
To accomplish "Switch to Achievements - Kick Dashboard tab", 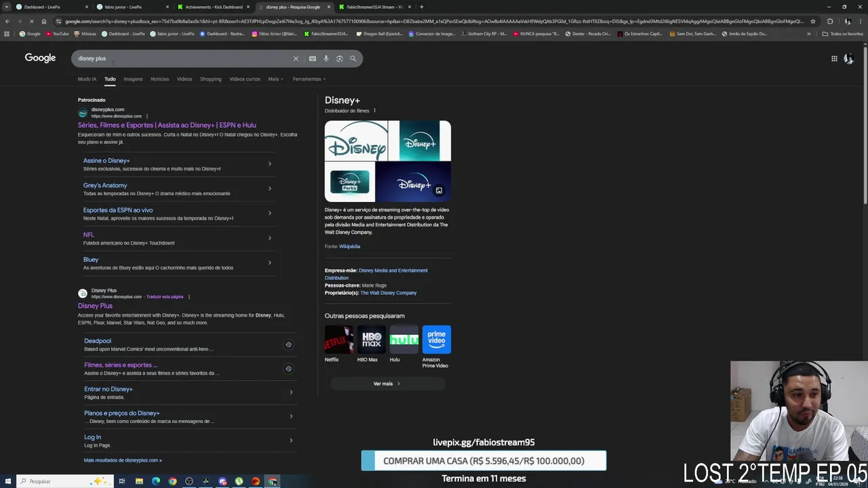I will [214, 7].
